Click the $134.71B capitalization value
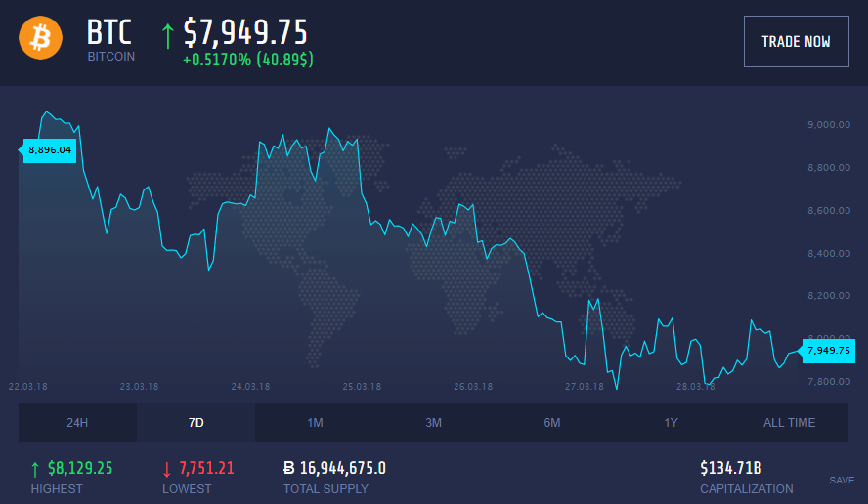 731,468
